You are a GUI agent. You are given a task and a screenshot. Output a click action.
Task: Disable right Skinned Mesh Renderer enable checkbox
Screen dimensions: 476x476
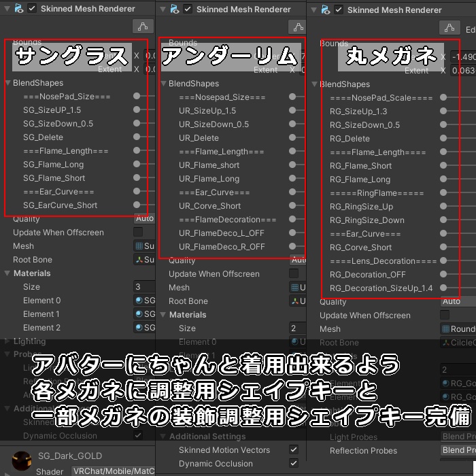point(339,10)
